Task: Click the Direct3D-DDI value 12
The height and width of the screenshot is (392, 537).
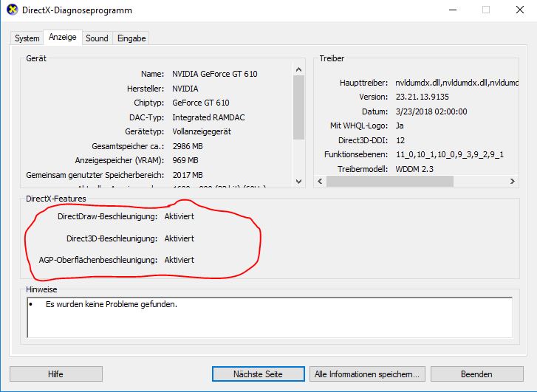Action: (400, 140)
